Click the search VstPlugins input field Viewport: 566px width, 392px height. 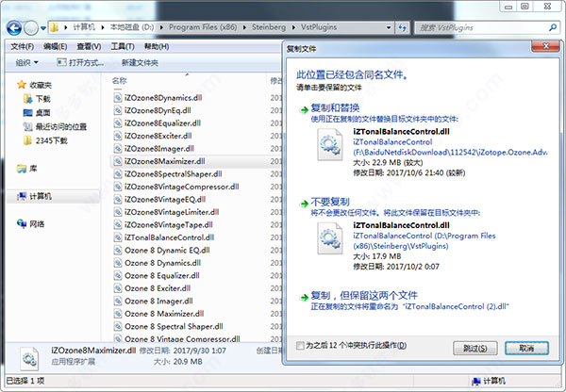482,27
